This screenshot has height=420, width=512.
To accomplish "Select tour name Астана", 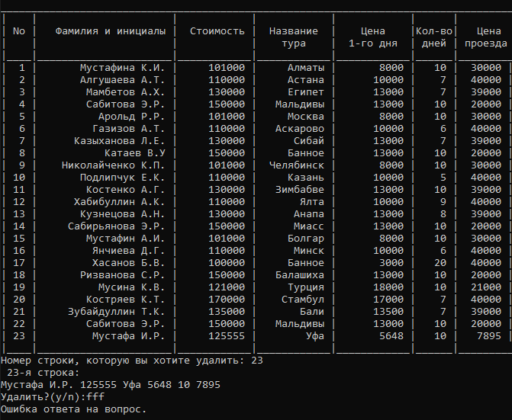I will (x=306, y=80).
